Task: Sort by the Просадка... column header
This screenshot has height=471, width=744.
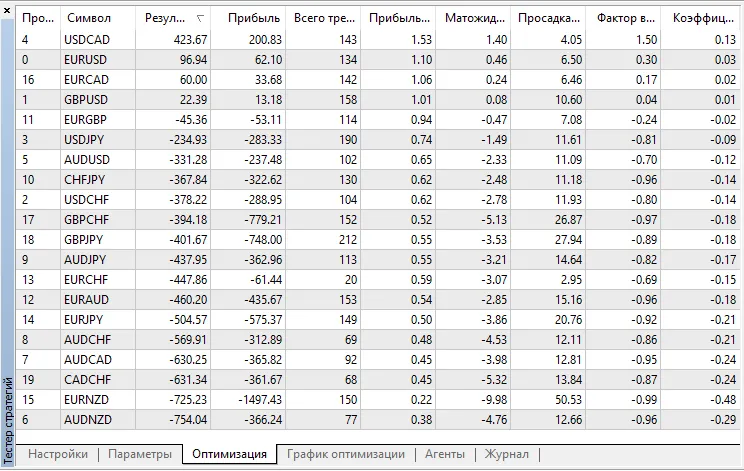Action: tap(548, 18)
